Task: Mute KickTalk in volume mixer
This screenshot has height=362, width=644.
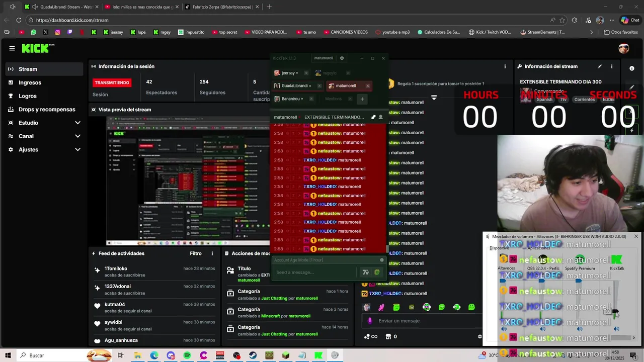Action: pos(616,329)
